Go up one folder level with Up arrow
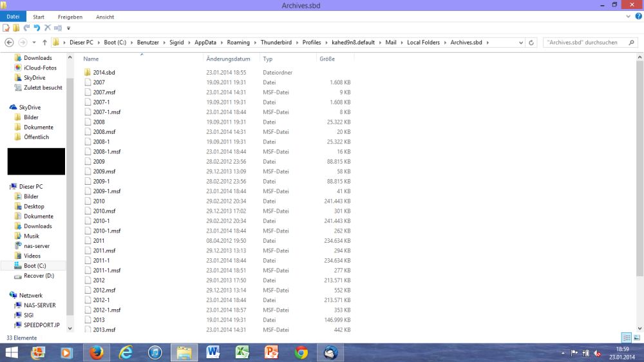This screenshot has width=644, height=362. 44,43
